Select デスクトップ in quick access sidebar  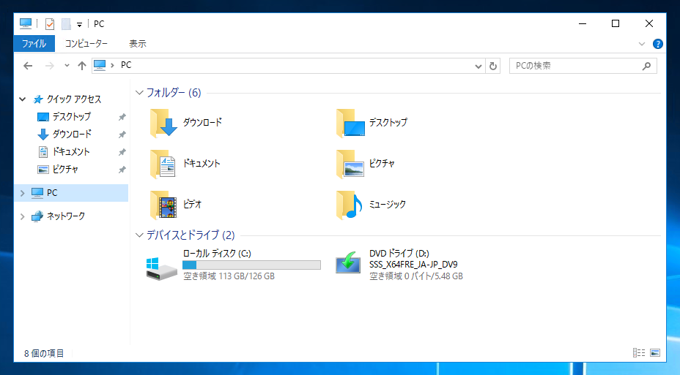tap(71, 117)
